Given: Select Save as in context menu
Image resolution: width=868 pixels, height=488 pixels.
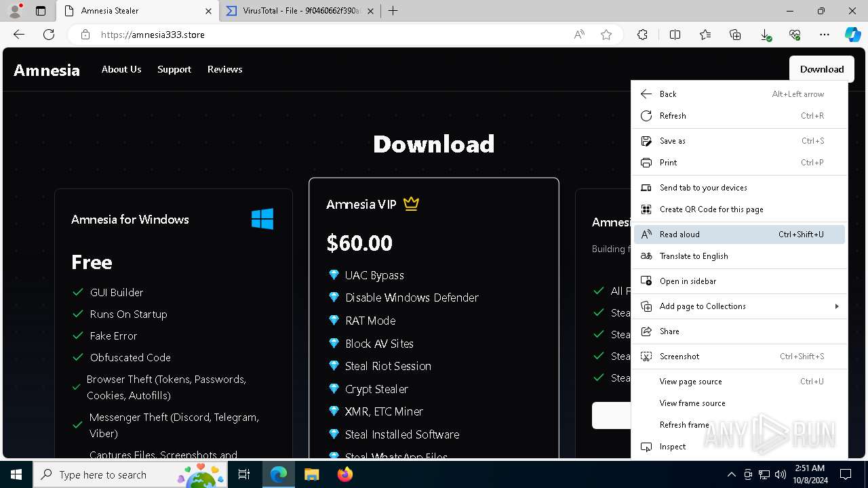Looking at the screenshot, I should [x=739, y=141].
